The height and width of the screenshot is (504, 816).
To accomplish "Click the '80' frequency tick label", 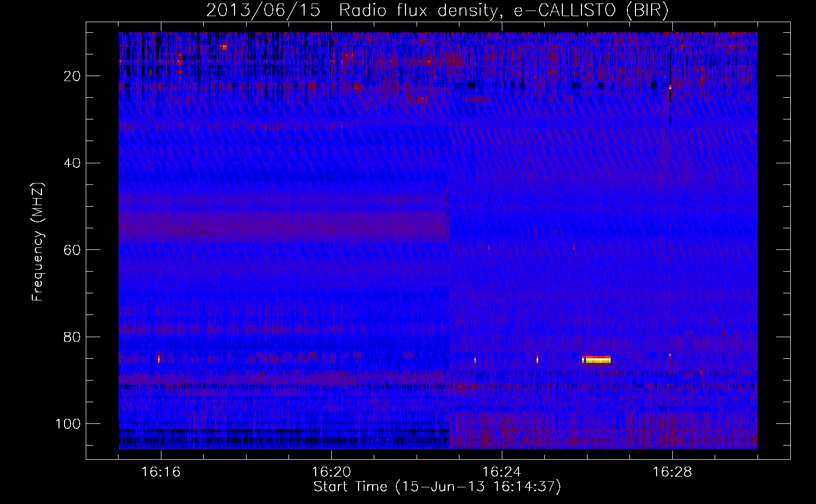I will coord(73,337).
